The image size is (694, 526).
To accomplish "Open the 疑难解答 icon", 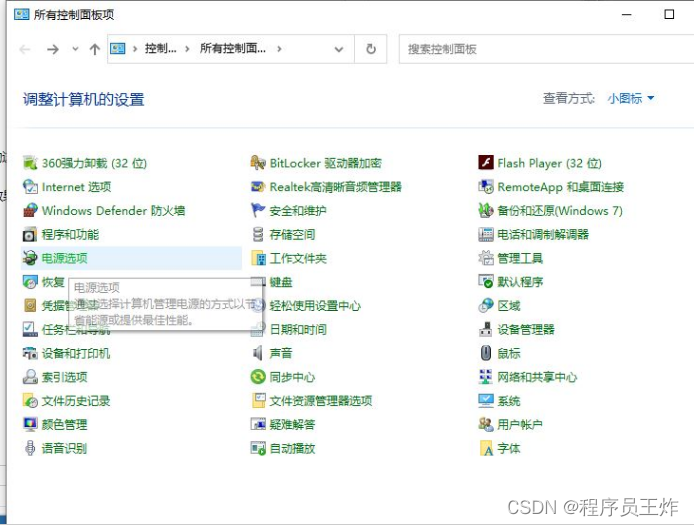I will 258,425.
